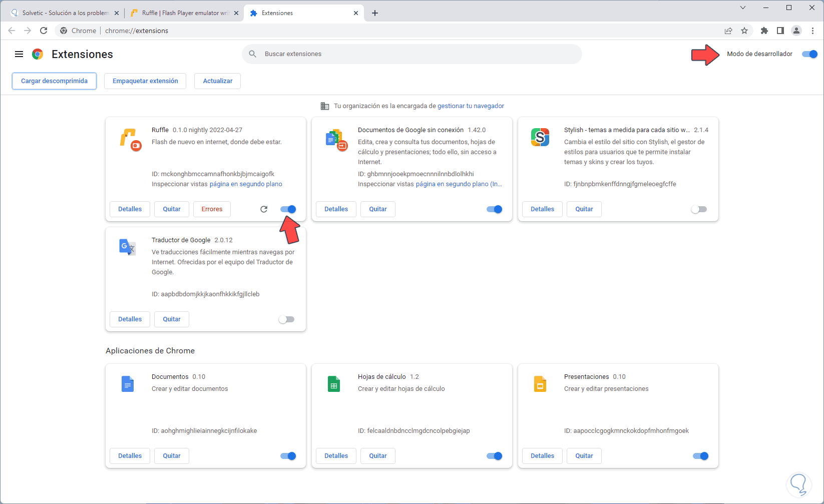The width and height of the screenshot is (824, 504).
Task: Open the tab search chevron dropdown
Action: 743,8
